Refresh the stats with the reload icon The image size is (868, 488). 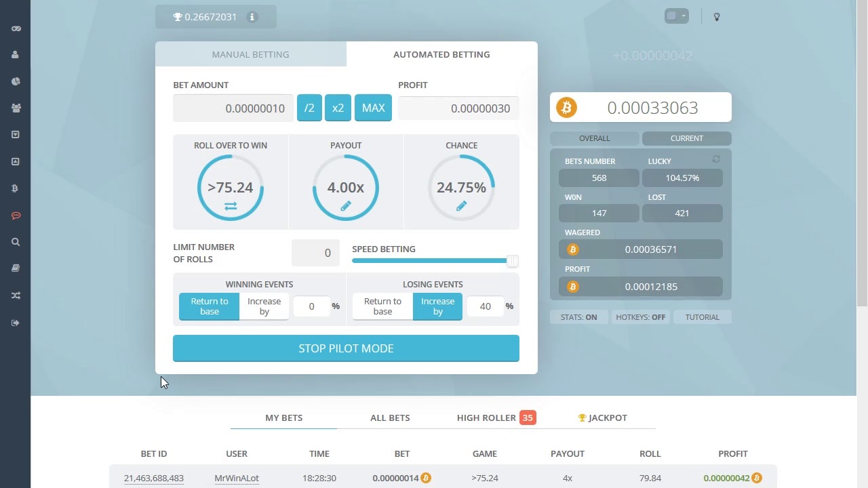(x=716, y=159)
